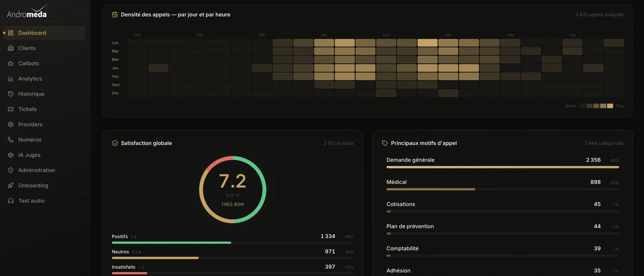Click the Positifs green progress bar
Viewport: 644px width, 276px height.
171,243
